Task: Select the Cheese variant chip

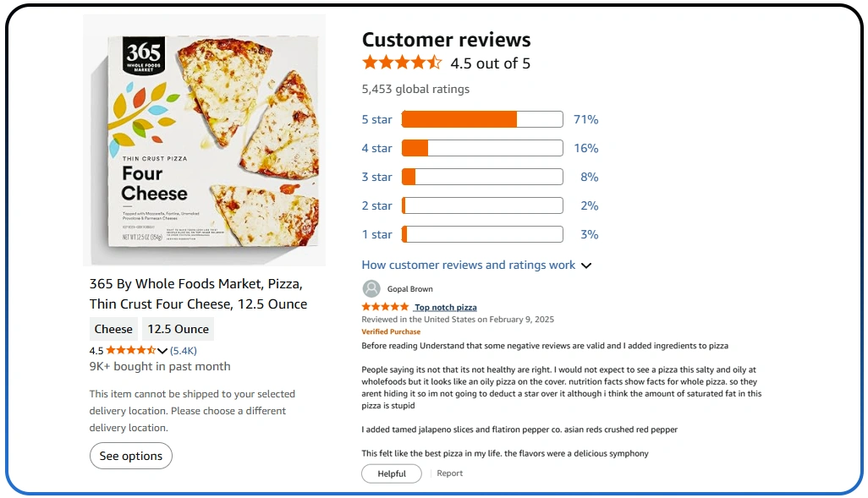Action: click(113, 328)
